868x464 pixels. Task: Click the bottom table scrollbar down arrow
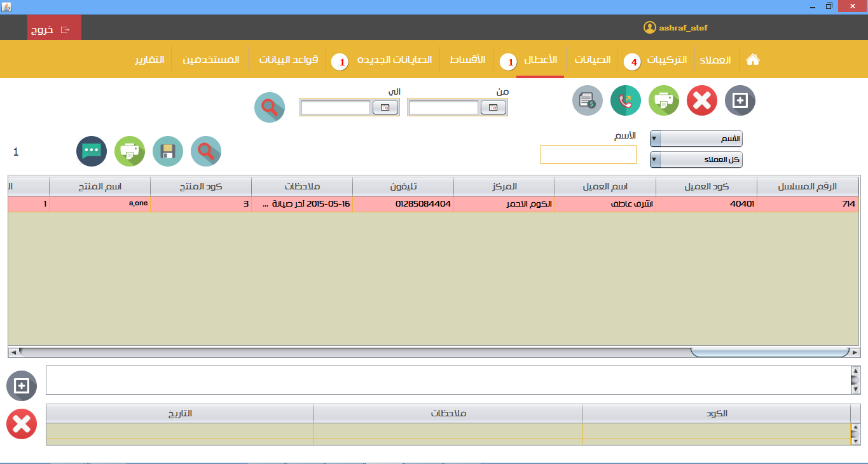coord(855,440)
